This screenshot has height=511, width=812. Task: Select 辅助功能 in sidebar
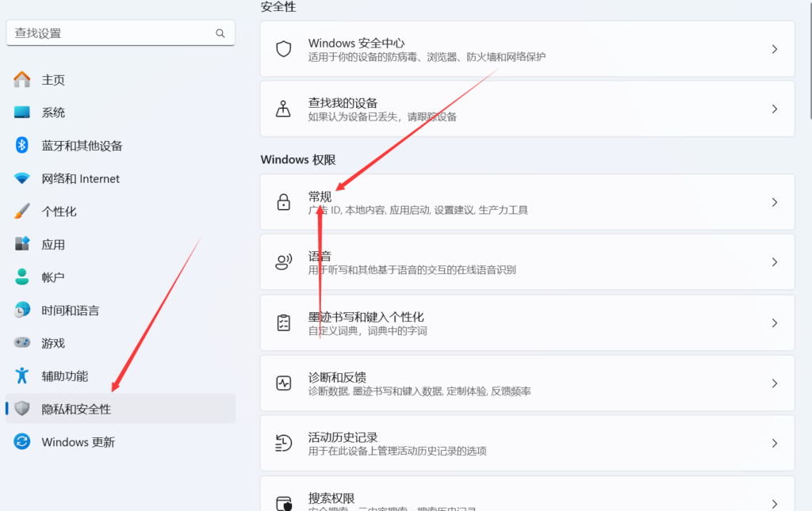point(121,376)
